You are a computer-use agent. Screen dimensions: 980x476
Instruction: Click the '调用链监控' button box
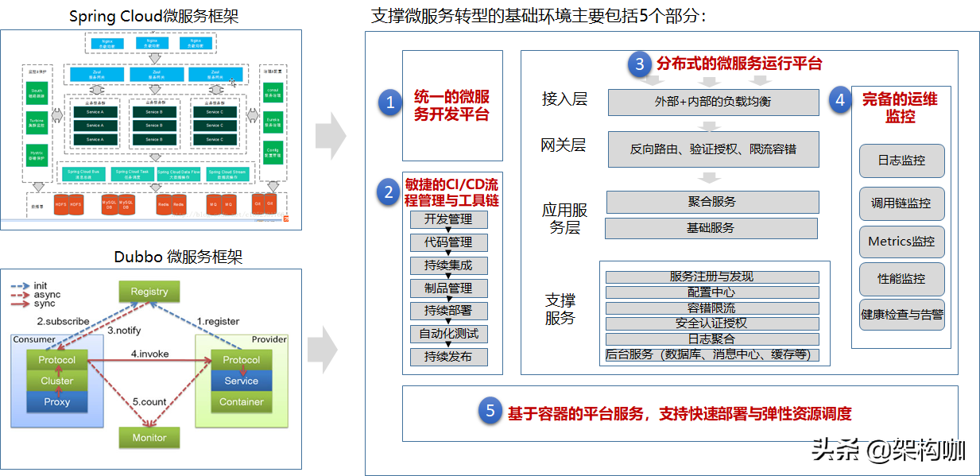[901, 203]
